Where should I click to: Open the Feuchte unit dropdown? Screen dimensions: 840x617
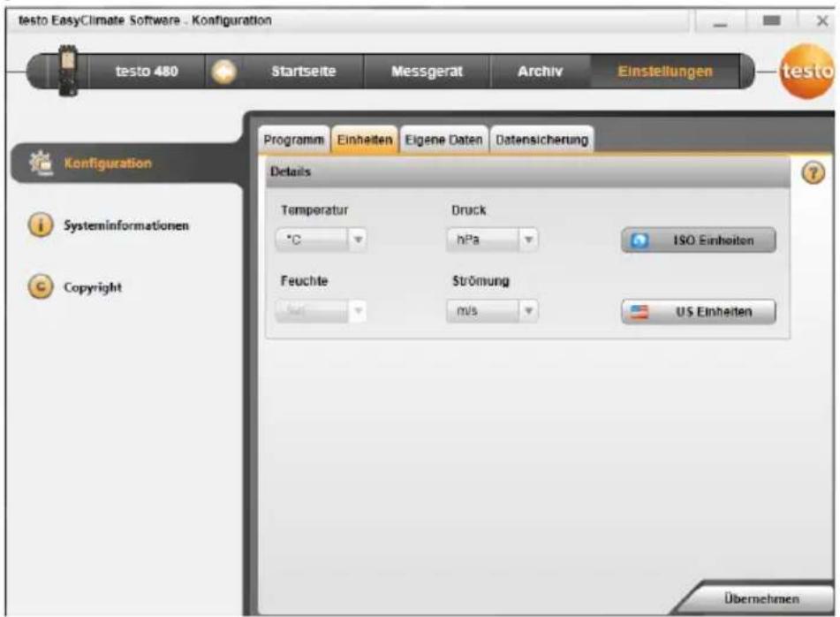(321, 311)
